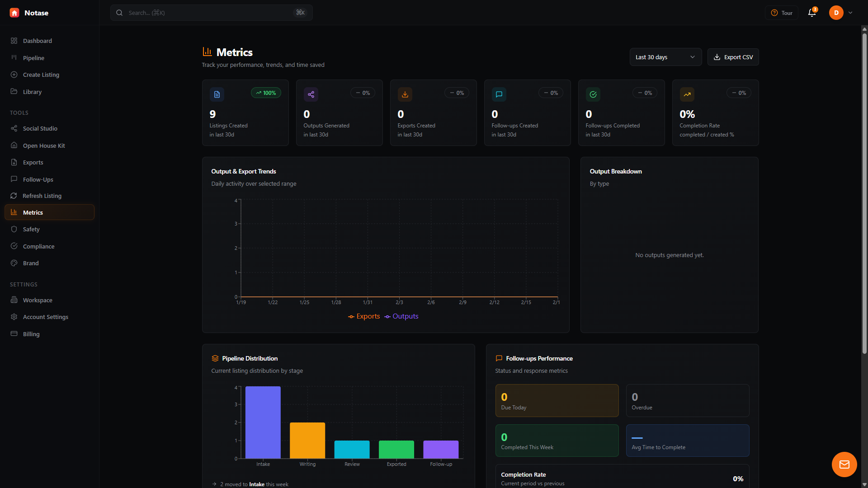Click the Export CSV button
Screen dimensions: 868x488
coord(733,57)
